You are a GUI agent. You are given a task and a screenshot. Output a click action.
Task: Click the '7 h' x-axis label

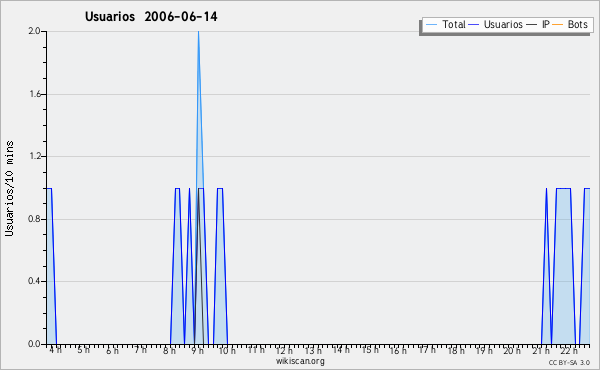tap(140, 350)
